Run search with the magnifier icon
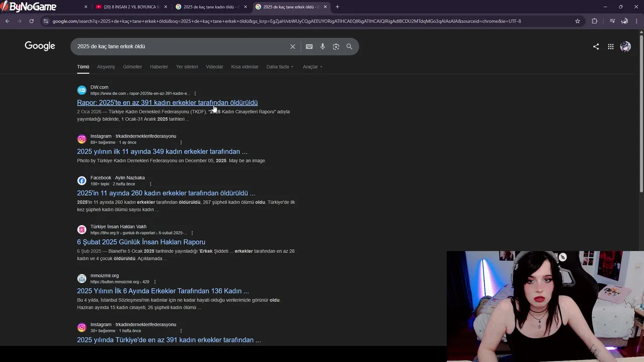The image size is (644, 362). (349, 46)
